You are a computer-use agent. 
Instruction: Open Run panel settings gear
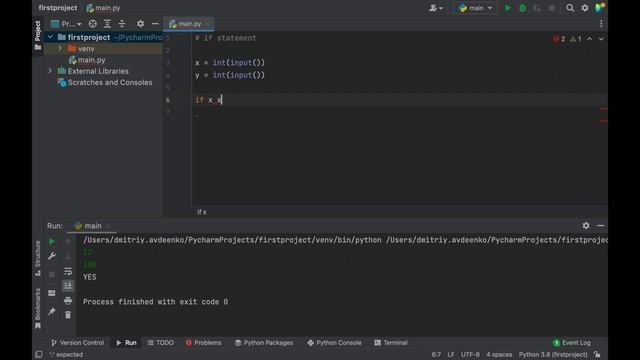point(586,226)
